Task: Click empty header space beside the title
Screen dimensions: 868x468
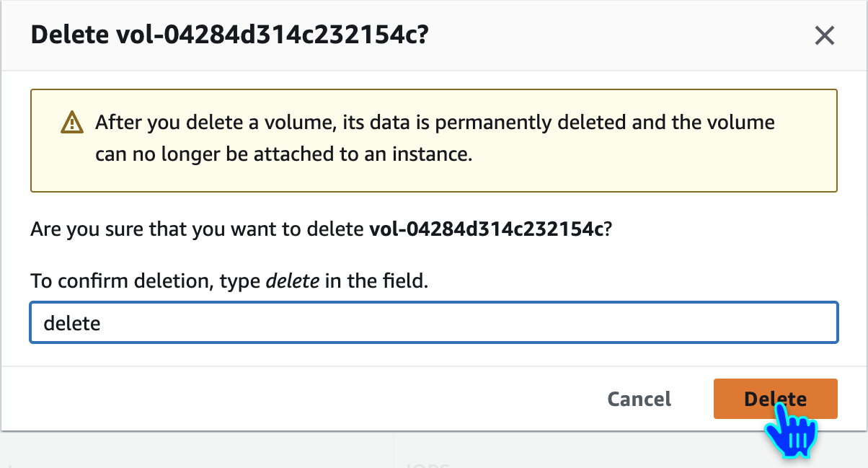Action: (x=613, y=35)
